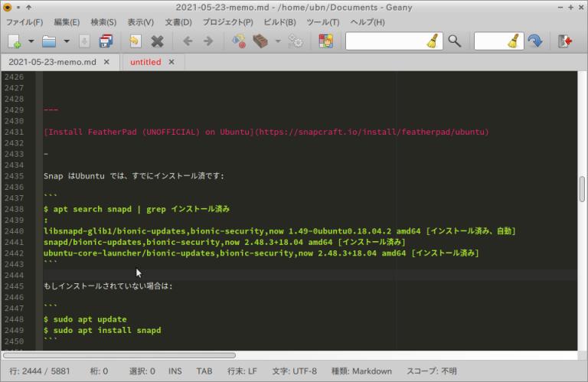This screenshot has height=382, width=588.
Task: Click the 'ubuntu-core-launcher' output line
Action: 261,253
